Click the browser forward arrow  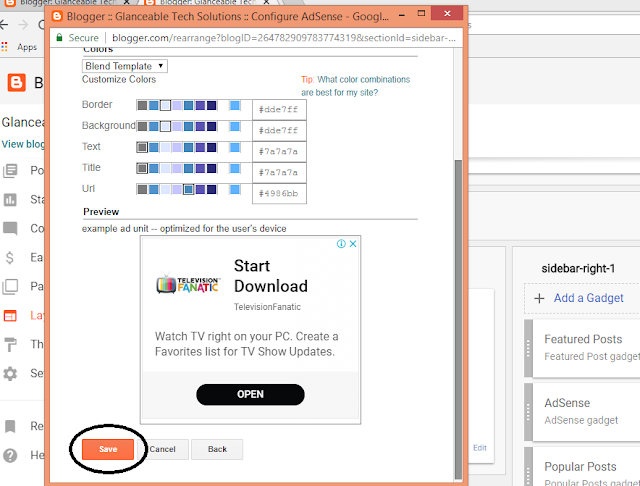pos(23,25)
